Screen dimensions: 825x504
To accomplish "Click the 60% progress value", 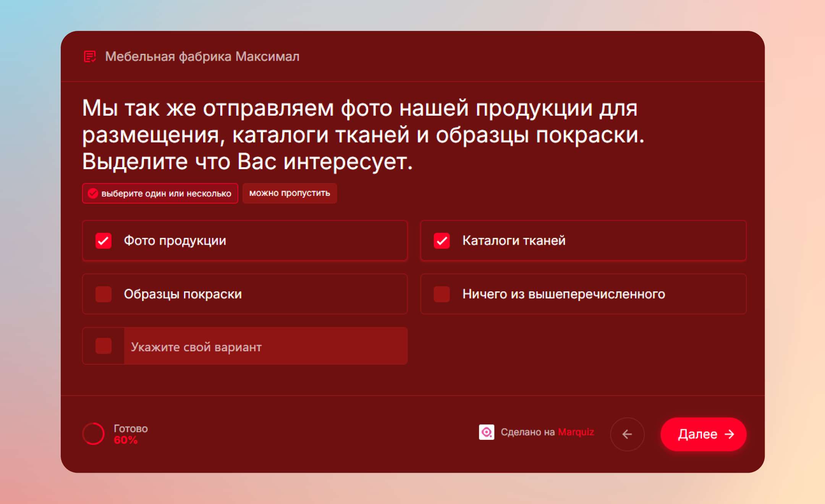I will 126,440.
